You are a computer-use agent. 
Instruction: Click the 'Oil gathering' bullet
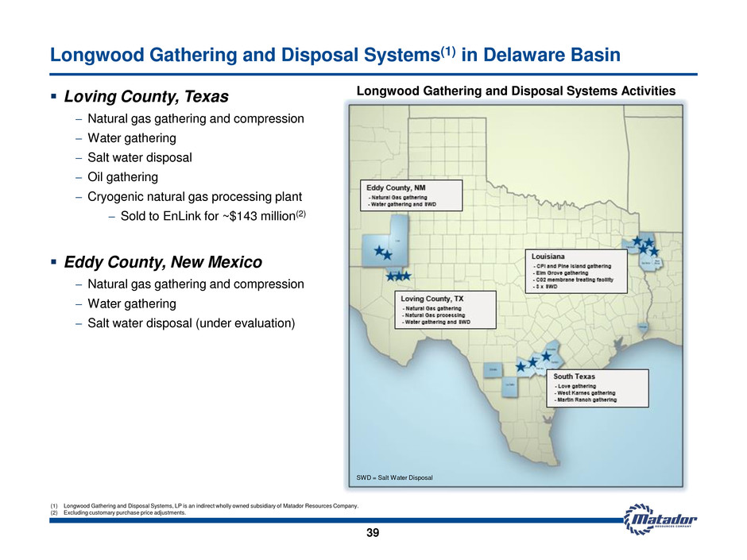(x=123, y=177)
